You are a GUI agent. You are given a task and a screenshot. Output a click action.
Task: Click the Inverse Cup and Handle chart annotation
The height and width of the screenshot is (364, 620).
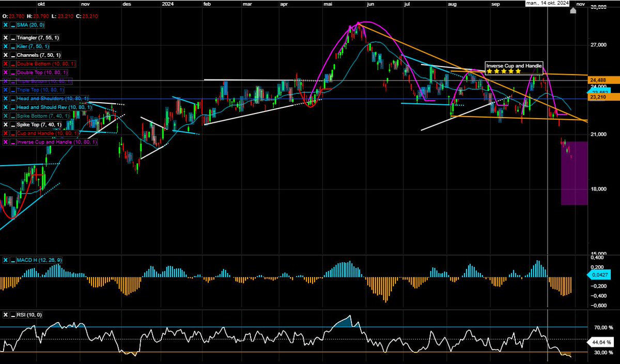[514, 68]
